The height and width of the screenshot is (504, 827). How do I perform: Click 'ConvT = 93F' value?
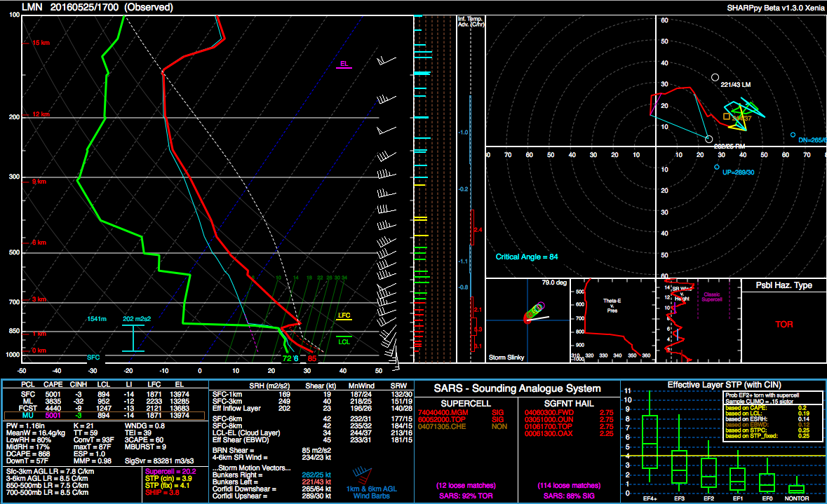click(x=93, y=440)
